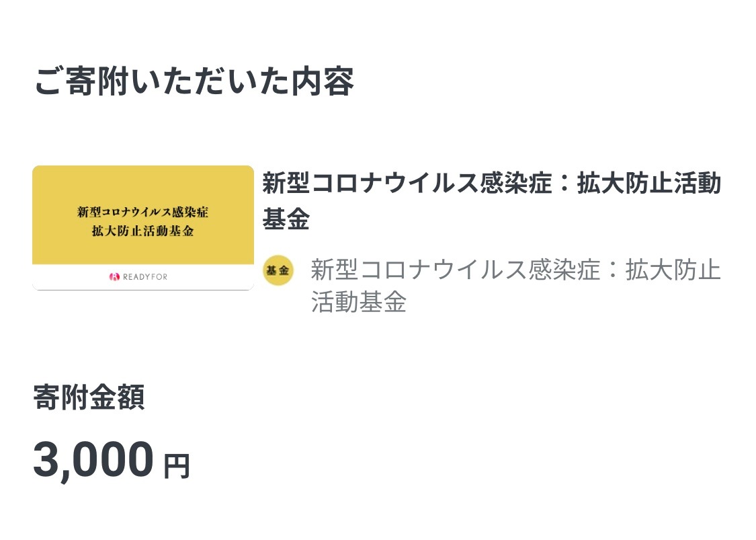
Task: Open bold project title 新型コロナウイルス感染症:拡大防止活動基金
Action: point(492,201)
